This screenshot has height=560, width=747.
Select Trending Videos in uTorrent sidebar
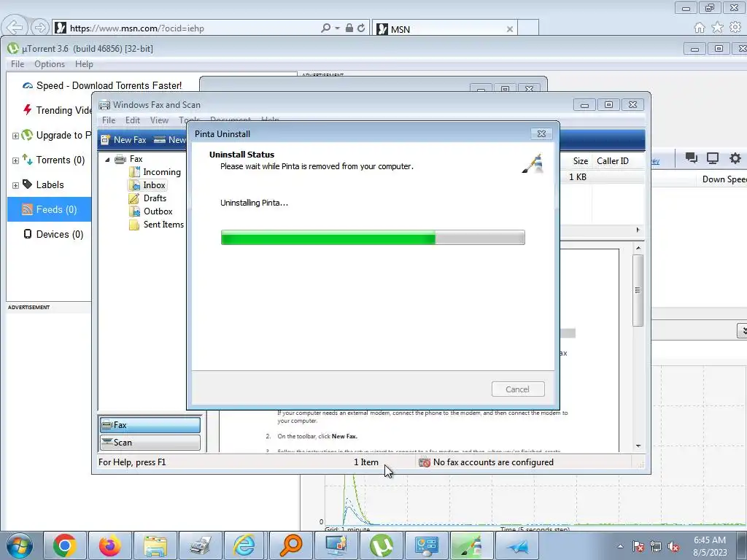pos(57,110)
